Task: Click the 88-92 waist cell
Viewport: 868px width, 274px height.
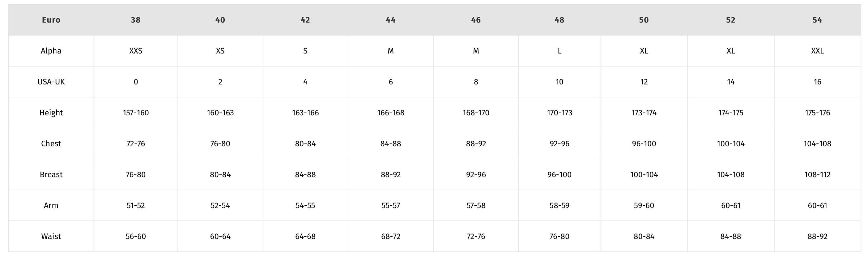Action: [x=817, y=236]
